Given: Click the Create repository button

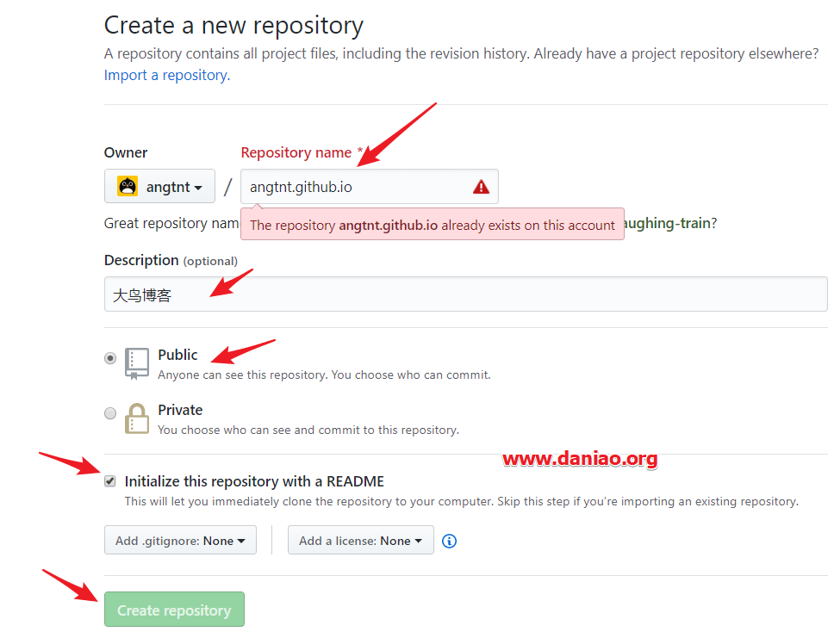Looking at the screenshot, I should (174, 610).
